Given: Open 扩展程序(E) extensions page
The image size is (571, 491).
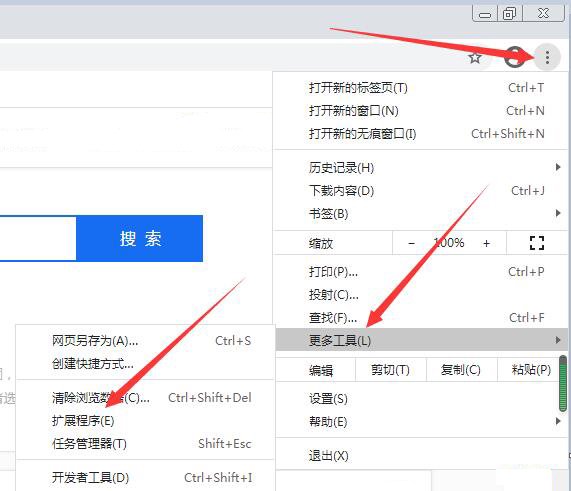Looking at the screenshot, I should 145,421.
